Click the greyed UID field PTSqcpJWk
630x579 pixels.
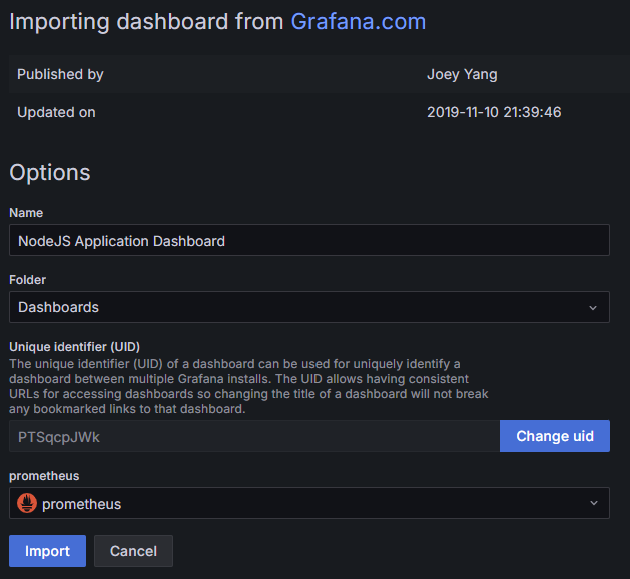coord(254,437)
